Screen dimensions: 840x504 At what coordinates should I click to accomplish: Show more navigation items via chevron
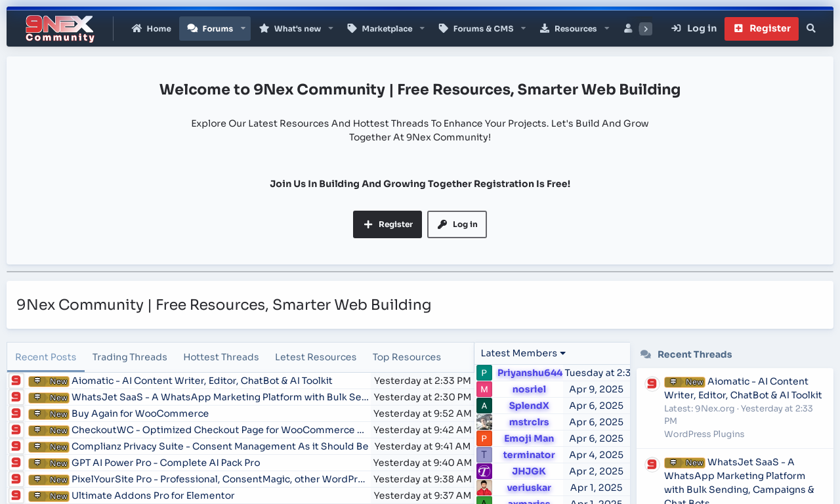(x=646, y=29)
